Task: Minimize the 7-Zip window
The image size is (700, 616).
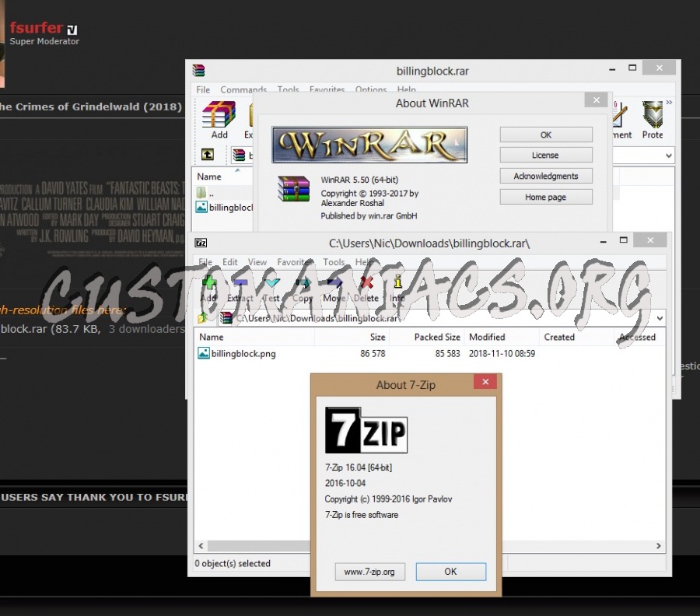Action: [x=603, y=241]
